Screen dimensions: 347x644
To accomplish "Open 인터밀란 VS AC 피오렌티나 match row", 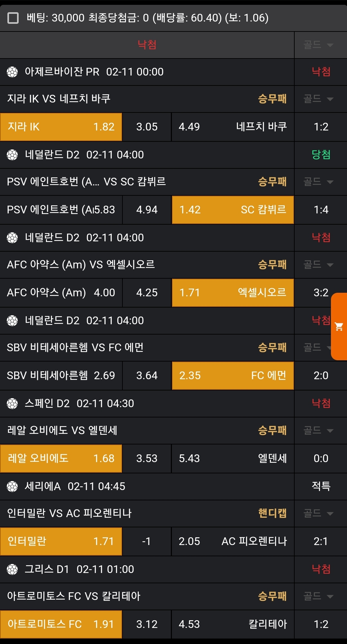I will click(129, 514).
